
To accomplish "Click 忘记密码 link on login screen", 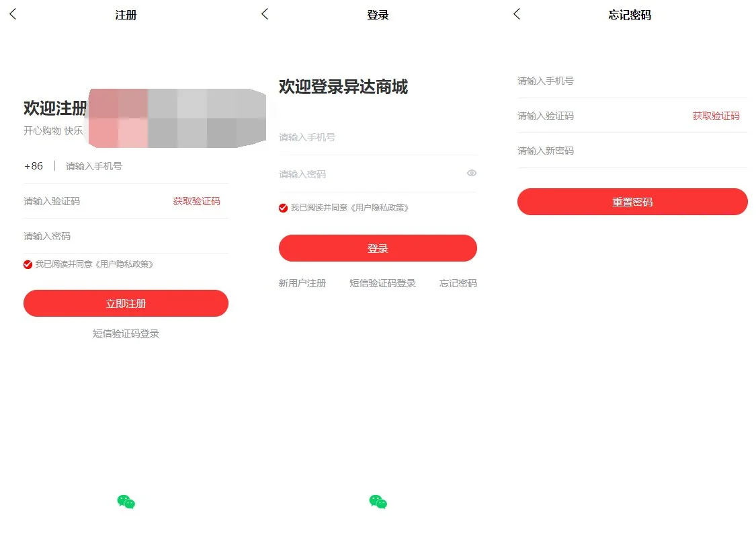I will click(458, 283).
